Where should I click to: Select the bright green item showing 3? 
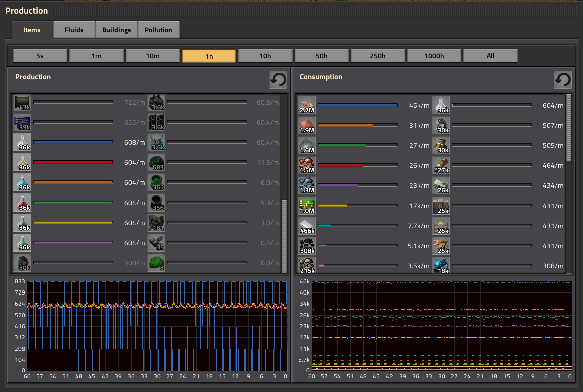coord(156,263)
